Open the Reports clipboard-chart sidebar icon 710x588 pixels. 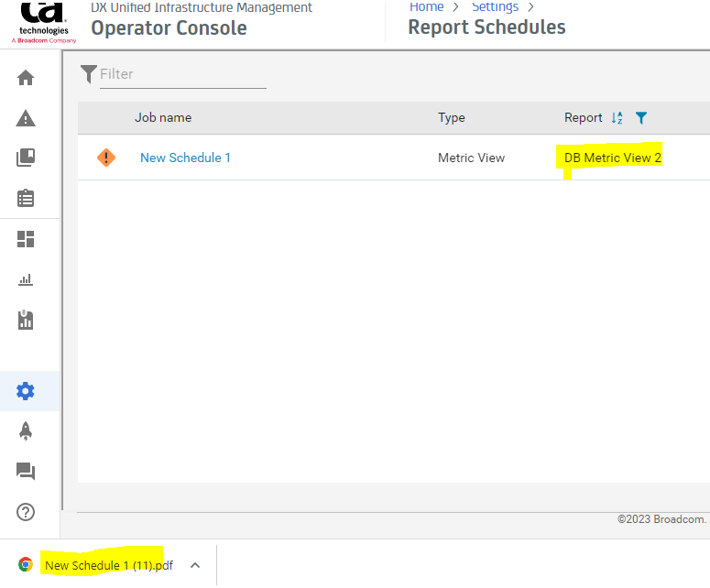pyautogui.click(x=26, y=320)
